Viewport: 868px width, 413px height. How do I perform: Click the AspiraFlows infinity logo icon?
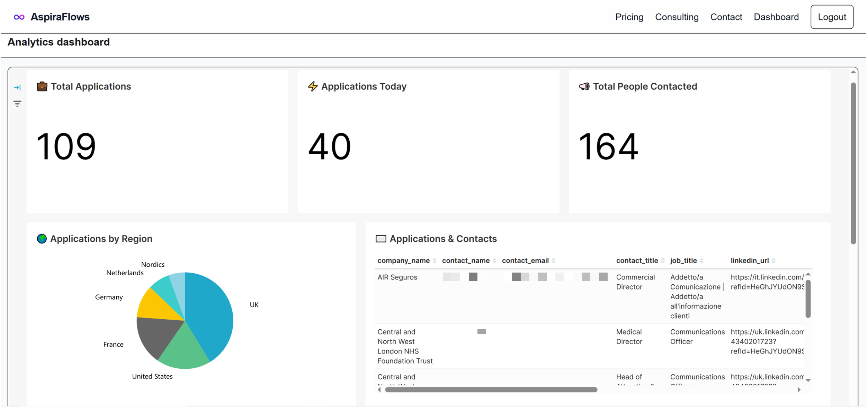[x=19, y=16]
